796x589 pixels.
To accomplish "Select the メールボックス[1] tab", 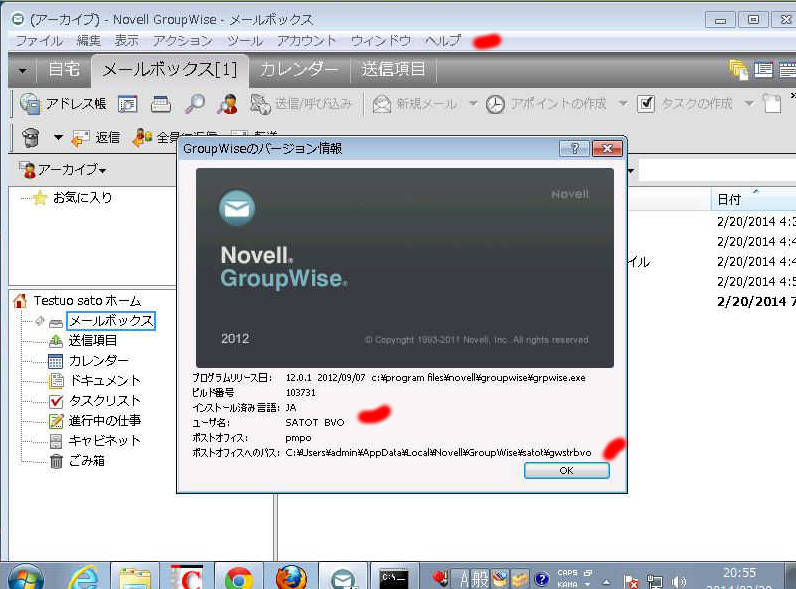I will pyautogui.click(x=170, y=70).
